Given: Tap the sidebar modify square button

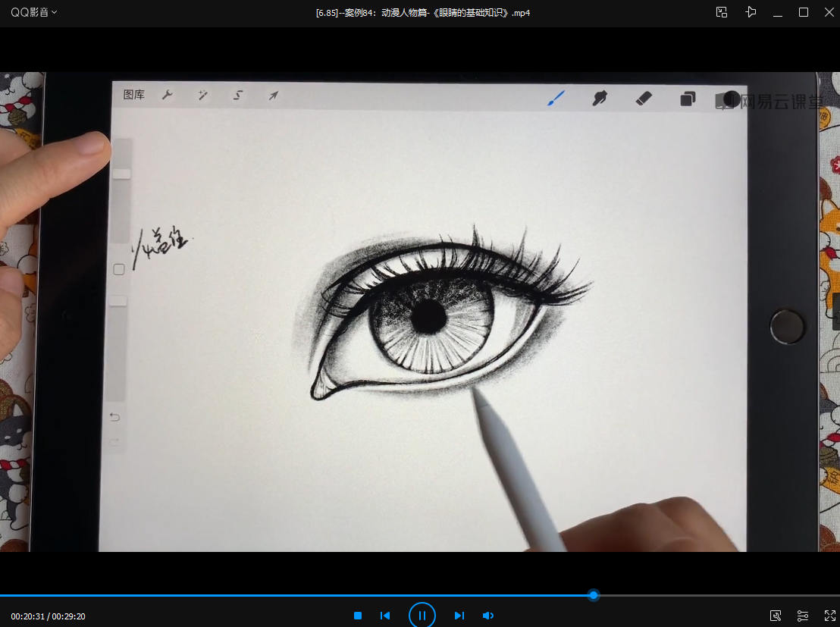Looking at the screenshot, I should (118, 268).
